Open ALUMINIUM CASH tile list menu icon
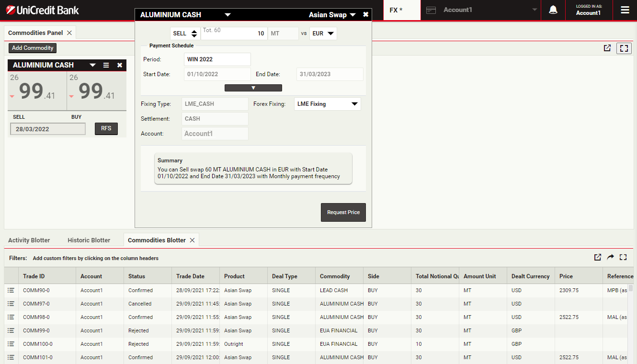 click(x=106, y=65)
